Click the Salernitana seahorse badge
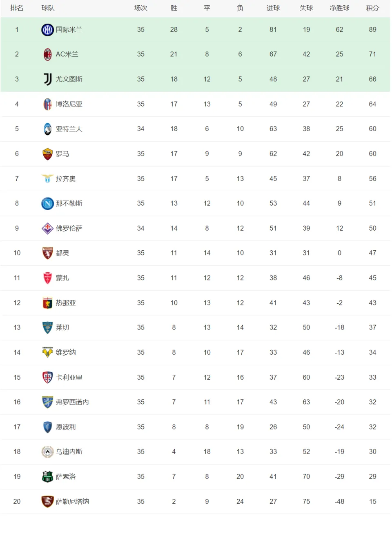This screenshot has width=392, height=536. click(47, 501)
